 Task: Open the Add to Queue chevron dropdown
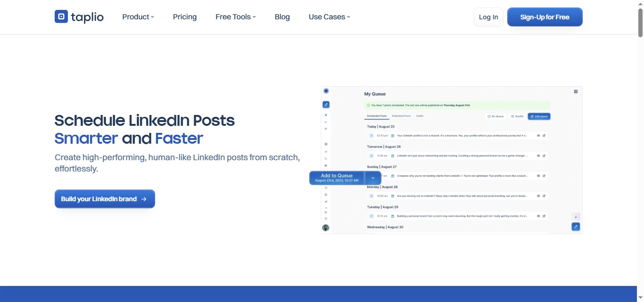[x=372, y=178]
